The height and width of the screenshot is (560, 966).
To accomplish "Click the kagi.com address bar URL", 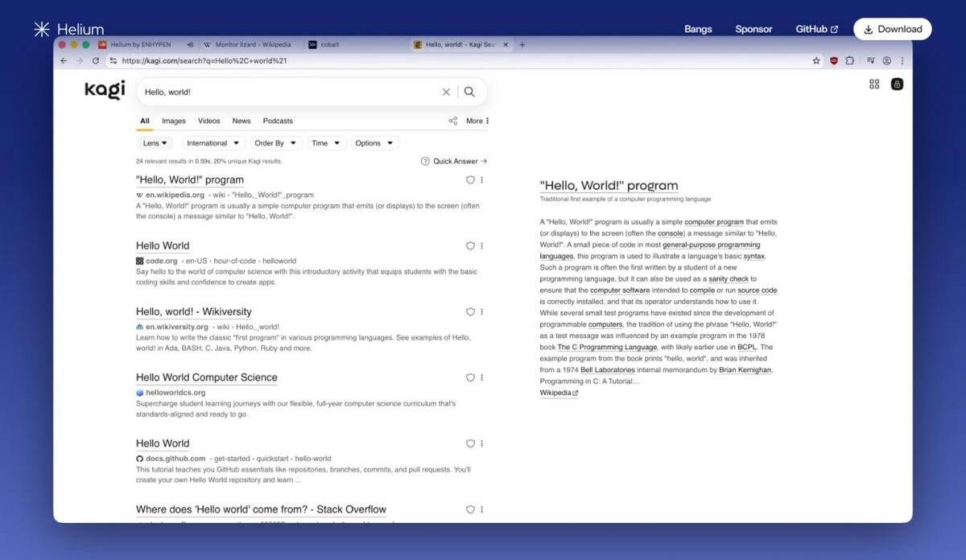I will click(x=205, y=60).
